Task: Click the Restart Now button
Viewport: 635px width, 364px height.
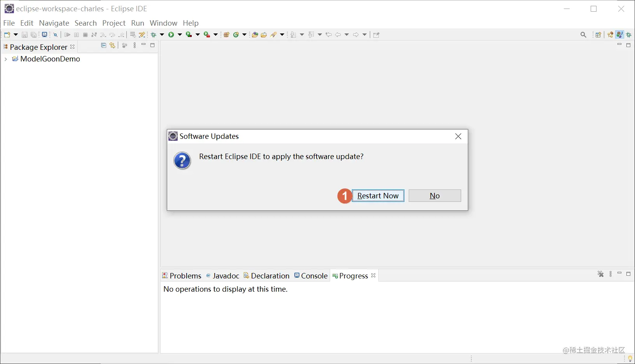Action: pos(378,196)
